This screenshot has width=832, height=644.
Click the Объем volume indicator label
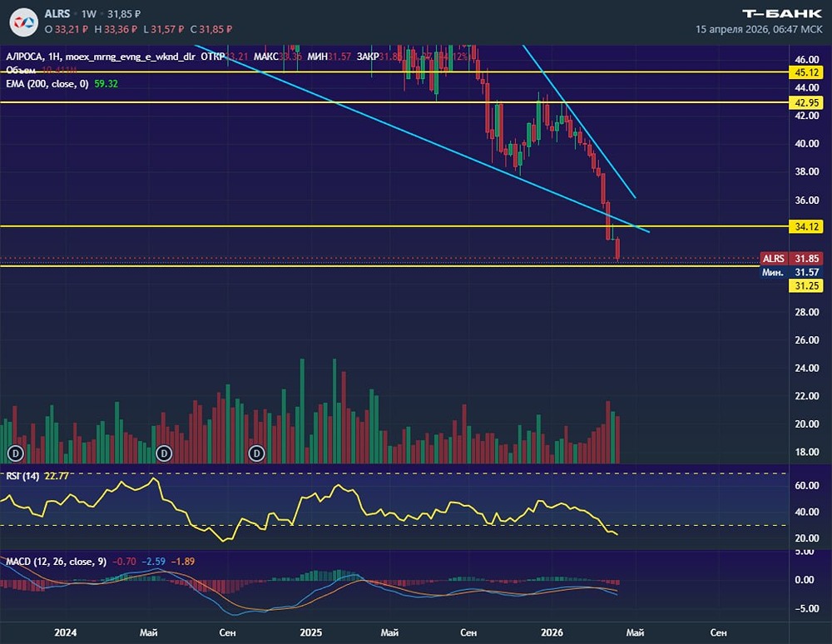(22, 70)
